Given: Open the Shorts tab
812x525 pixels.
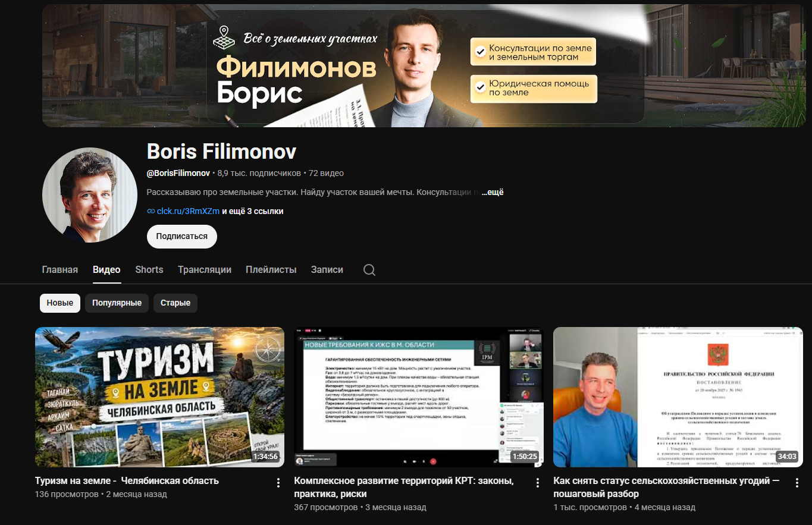Looking at the screenshot, I should pyautogui.click(x=149, y=269).
